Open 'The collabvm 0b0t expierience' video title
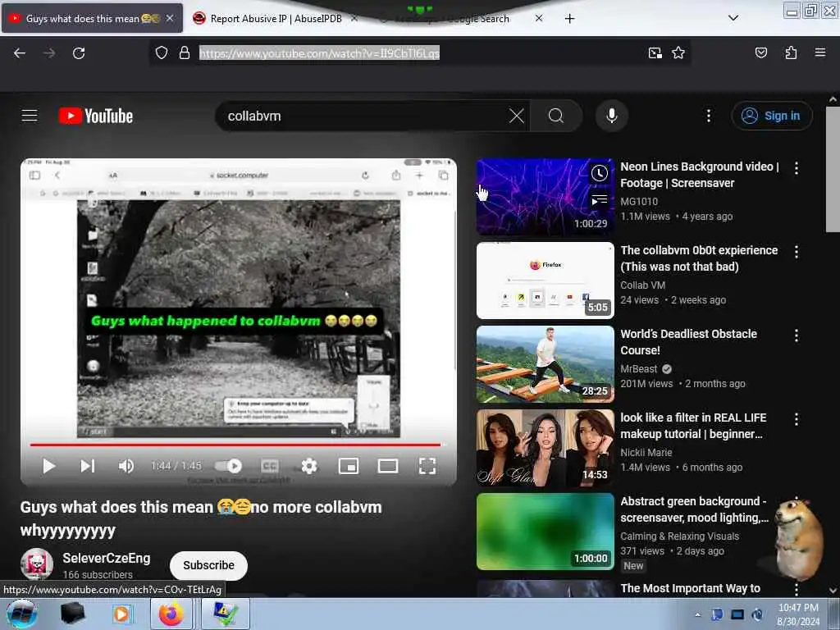The width and height of the screenshot is (840, 630). click(699, 258)
